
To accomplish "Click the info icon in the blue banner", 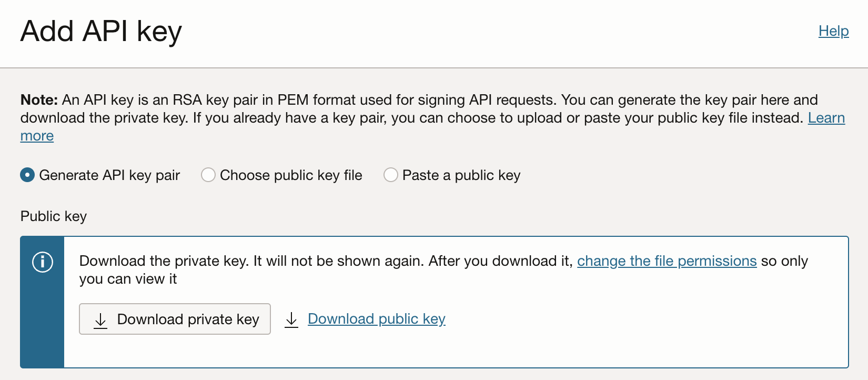I will 43,262.
